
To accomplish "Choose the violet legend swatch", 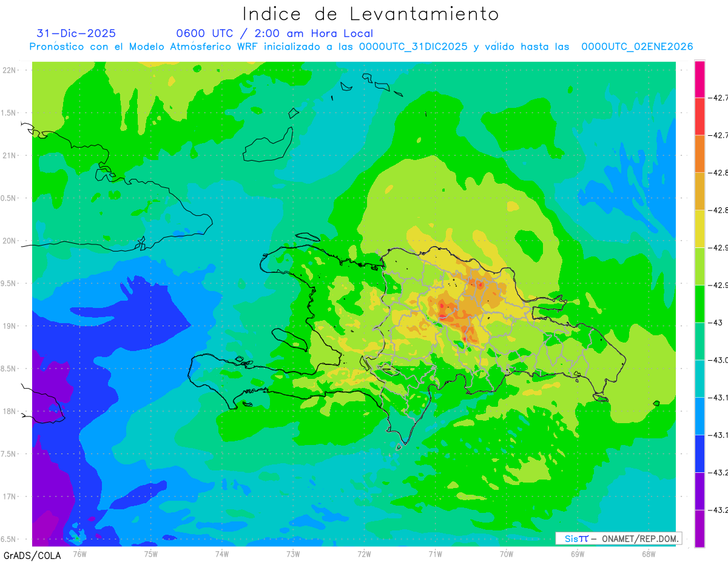I will pos(699,491).
